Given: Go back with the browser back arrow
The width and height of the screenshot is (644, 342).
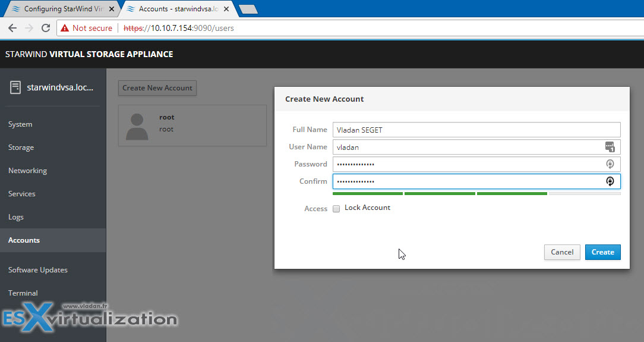Looking at the screenshot, I should tap(12, 28).
